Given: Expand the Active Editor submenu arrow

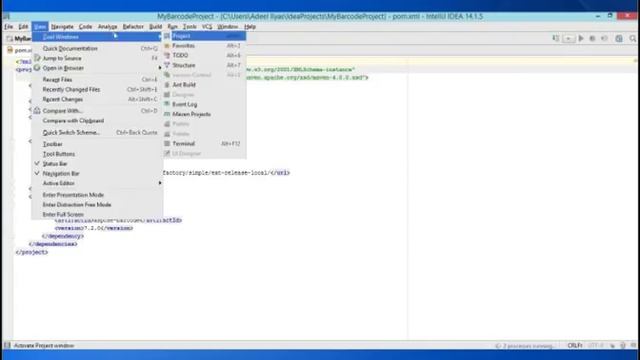Looking at the screenshot, I should (160, 183).
